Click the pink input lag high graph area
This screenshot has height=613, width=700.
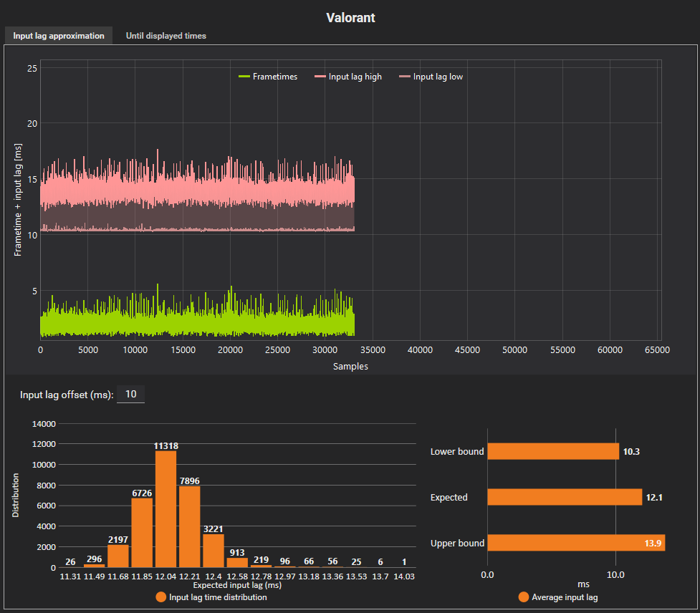pyautogui.click(x=197, y=190)
